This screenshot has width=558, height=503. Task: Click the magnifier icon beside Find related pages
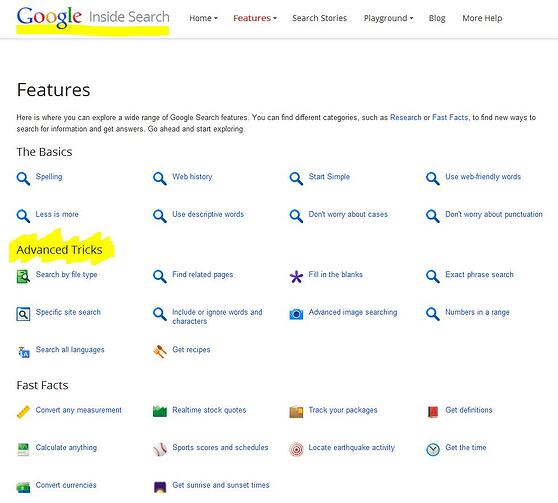pyautogui.click(x=159, y=276)
